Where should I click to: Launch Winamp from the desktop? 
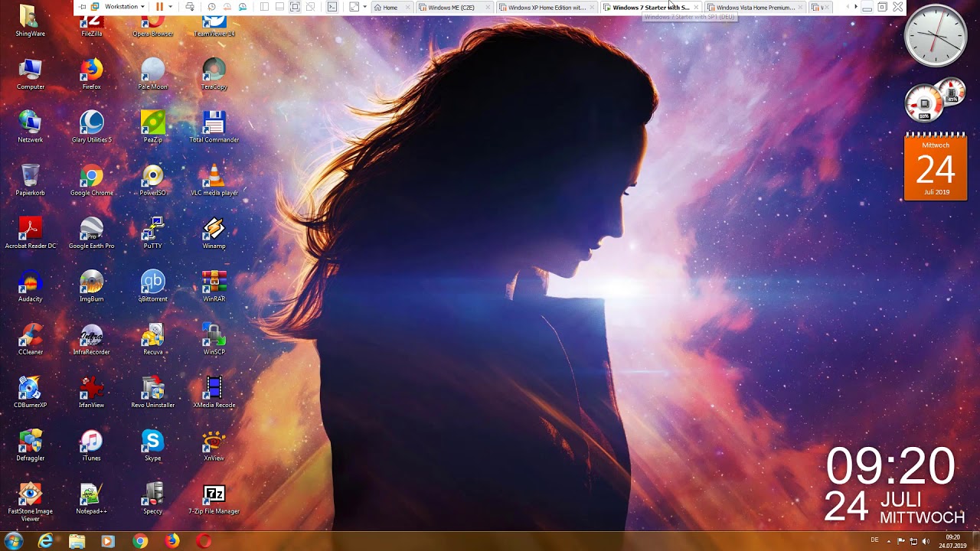click(x=214, y=233)
